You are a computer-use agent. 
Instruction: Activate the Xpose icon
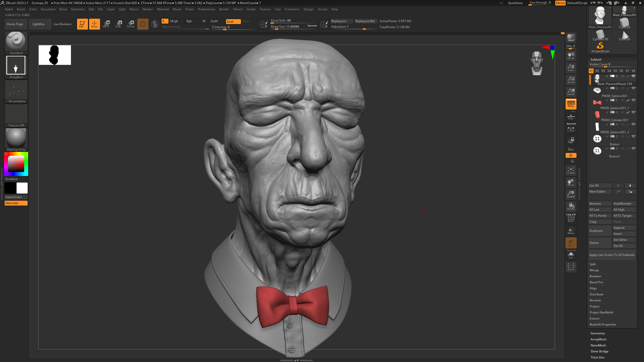(571, 267)
